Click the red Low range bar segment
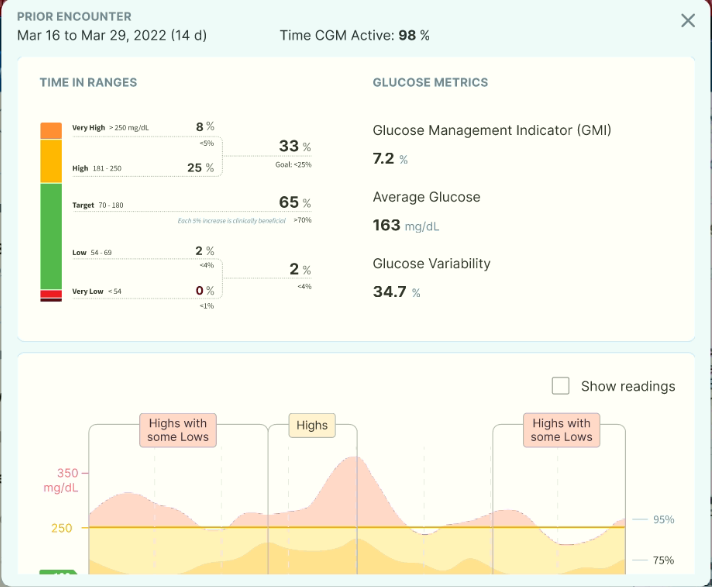 point(51,294)
